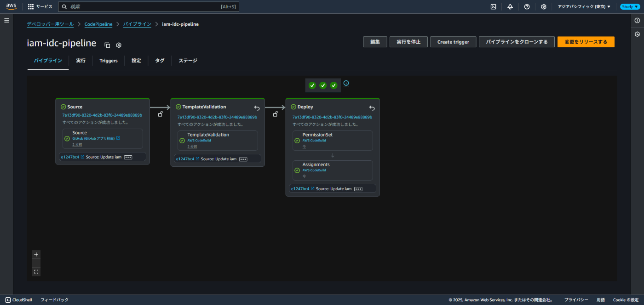Open commit e1247bc4 in TemplateValidation stage
The height and width of the screenshot is (305, 644).
[x=188, y=159]
